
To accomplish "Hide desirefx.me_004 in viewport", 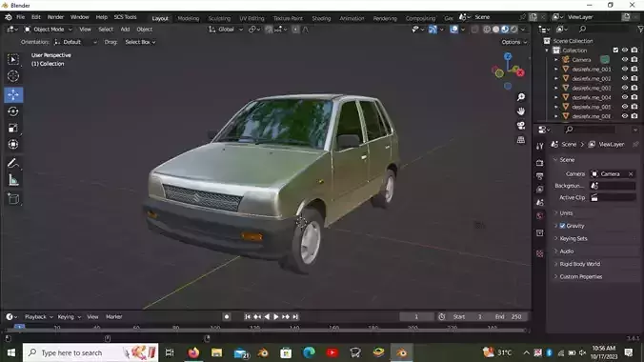I will click(x=625, y=97).
